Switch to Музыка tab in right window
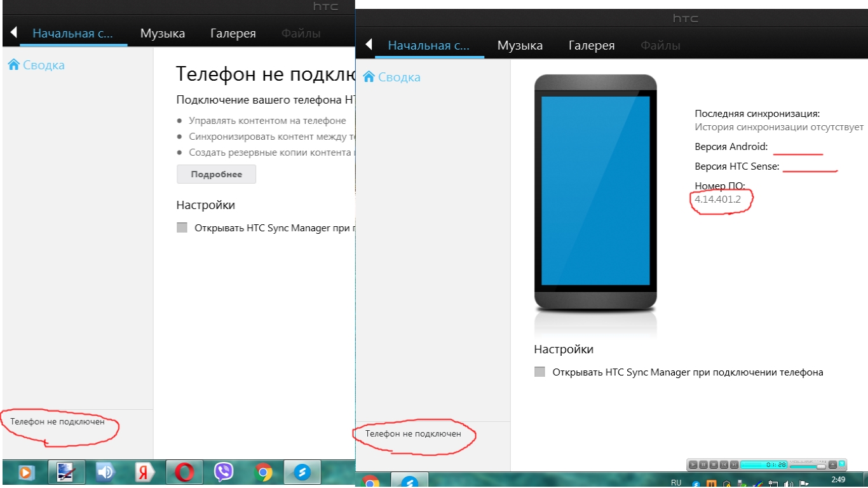Viewport: 868px width, 488px height. pos(520,45)
